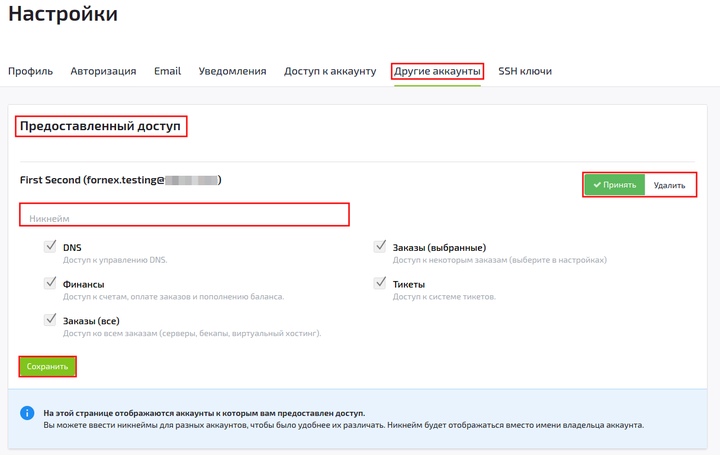Click the blue info icon

[27, 413]
